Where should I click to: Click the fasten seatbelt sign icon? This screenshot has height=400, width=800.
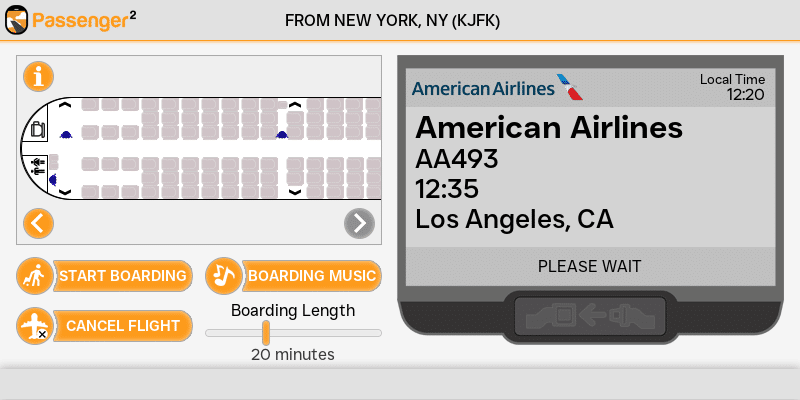(589, 315)
